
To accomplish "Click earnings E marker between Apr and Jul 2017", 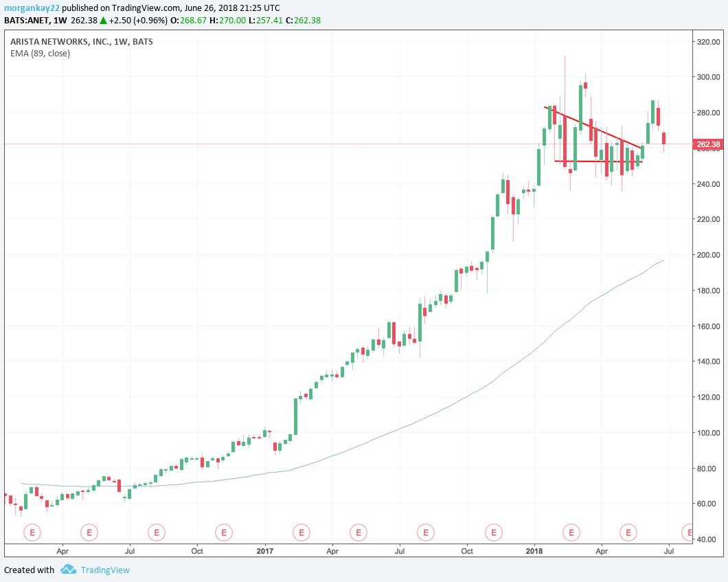I will pos(359,533).
